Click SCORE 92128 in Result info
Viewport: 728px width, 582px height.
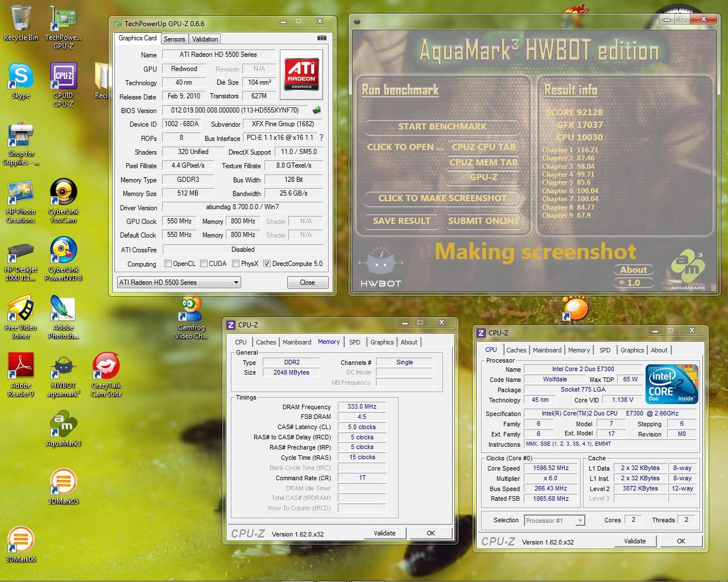pos(574,113)
